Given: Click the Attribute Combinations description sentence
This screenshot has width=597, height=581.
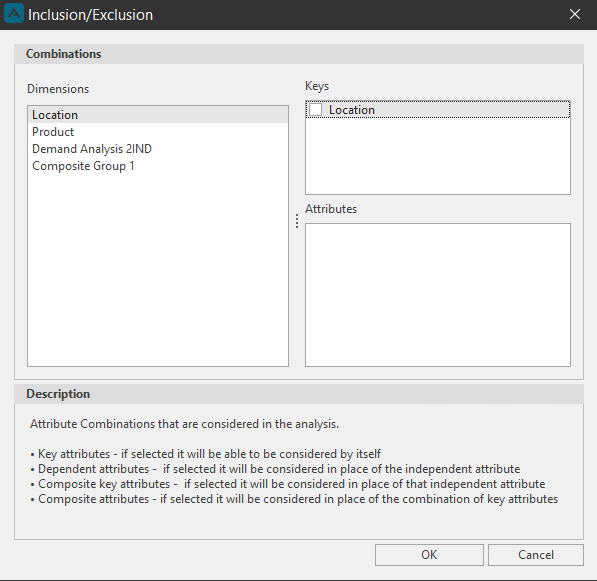Looking at the screenshot, I should 185,424.
